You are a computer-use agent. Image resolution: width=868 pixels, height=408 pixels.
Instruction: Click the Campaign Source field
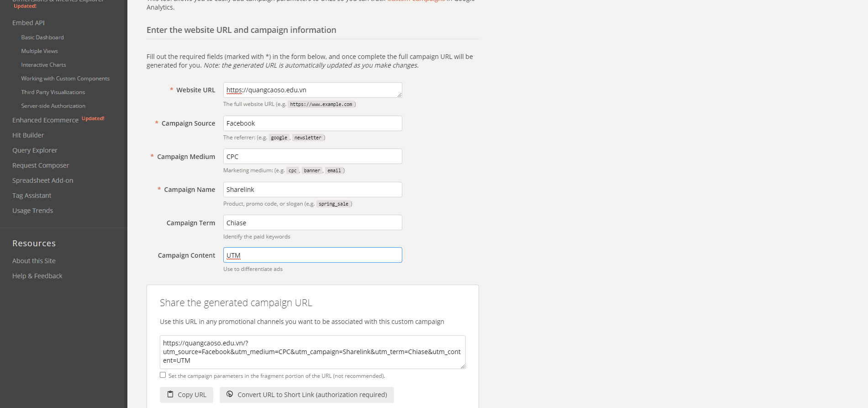click(313, 123)
